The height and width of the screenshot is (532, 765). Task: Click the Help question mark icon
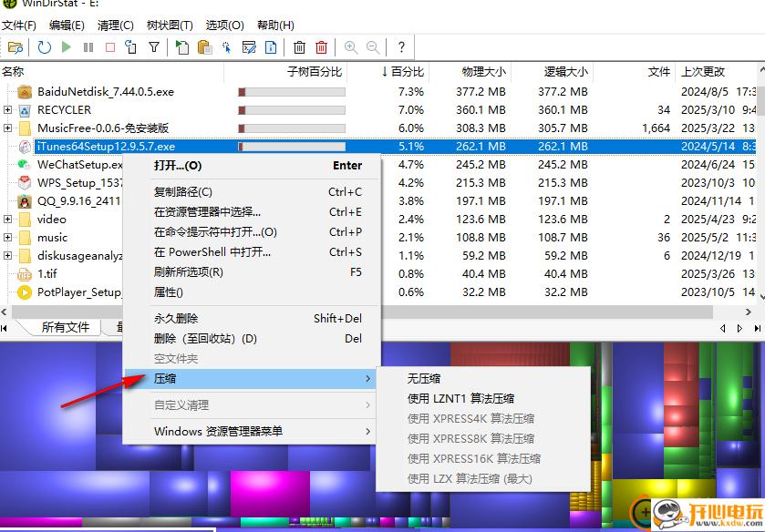click(398, 47)
